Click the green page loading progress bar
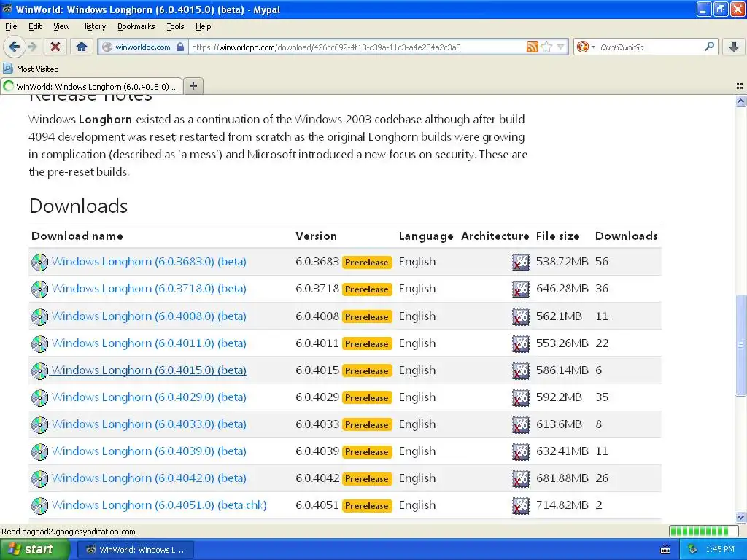 705,532
